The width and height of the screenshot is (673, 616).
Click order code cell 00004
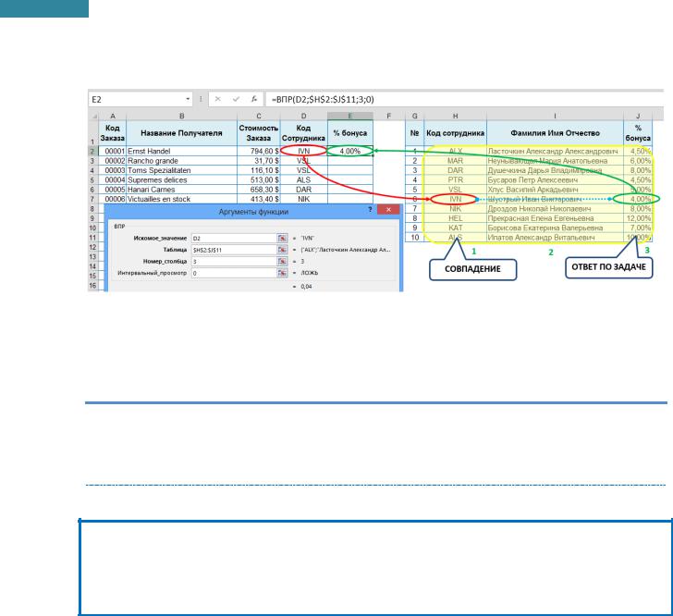pyautogui.click(x=113, y=180)
